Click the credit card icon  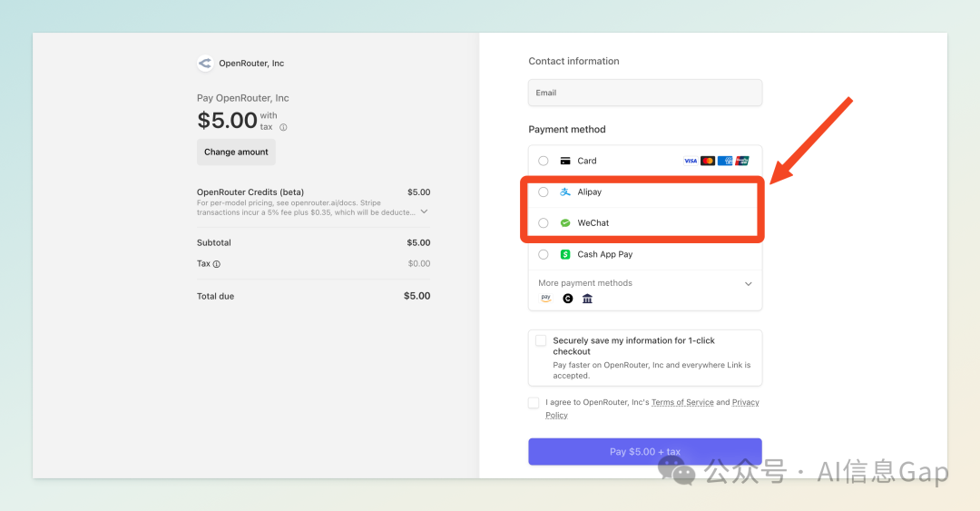565,161
